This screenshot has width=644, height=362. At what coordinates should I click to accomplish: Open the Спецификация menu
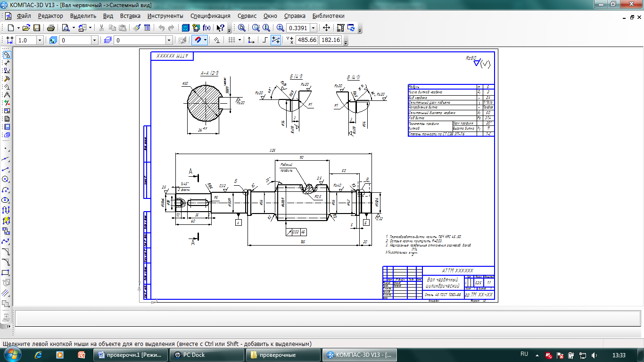(211, 16)
